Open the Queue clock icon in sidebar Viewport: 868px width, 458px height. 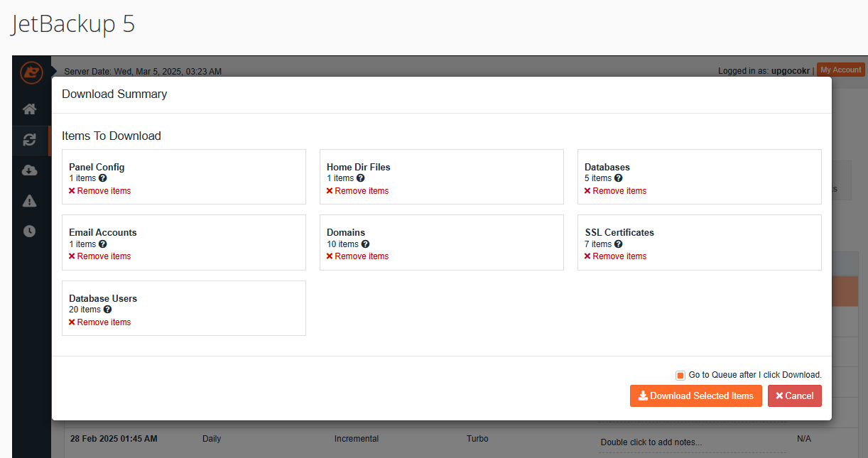click(x=29, y=231)
